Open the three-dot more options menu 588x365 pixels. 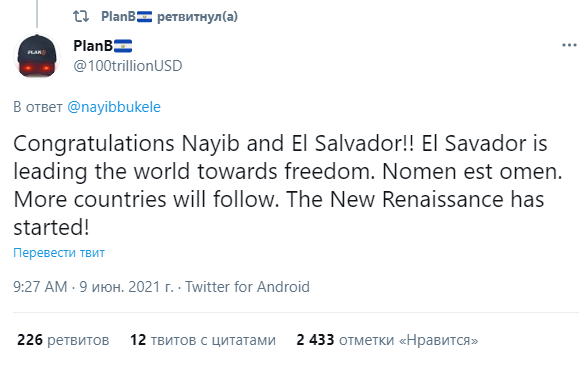pyautogui.click(x=569, y=45)
